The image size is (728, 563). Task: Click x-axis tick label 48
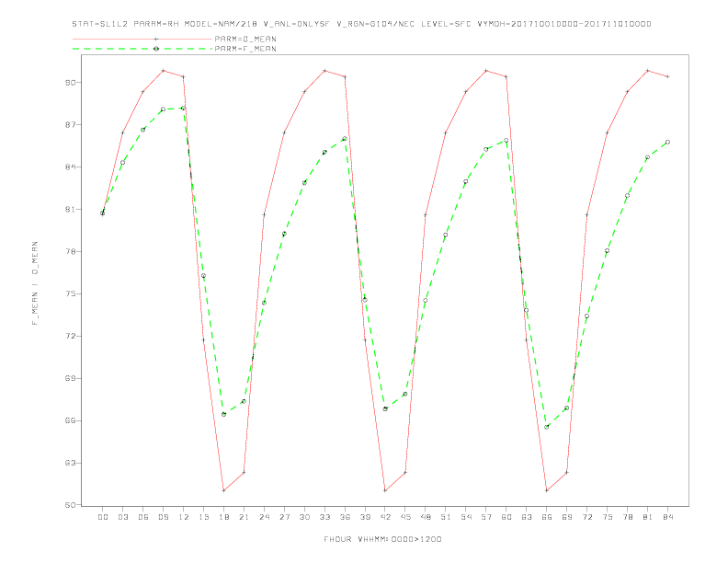pyautogui.click(x=426, y=517)
